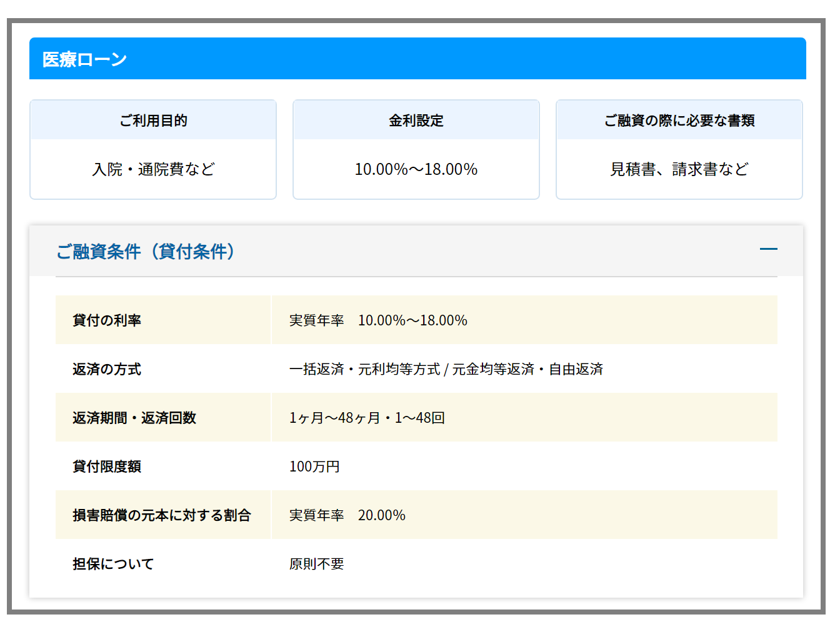Click the 1ヶ月～48ヶ月・1～48回 value

[x=367, y=418]
